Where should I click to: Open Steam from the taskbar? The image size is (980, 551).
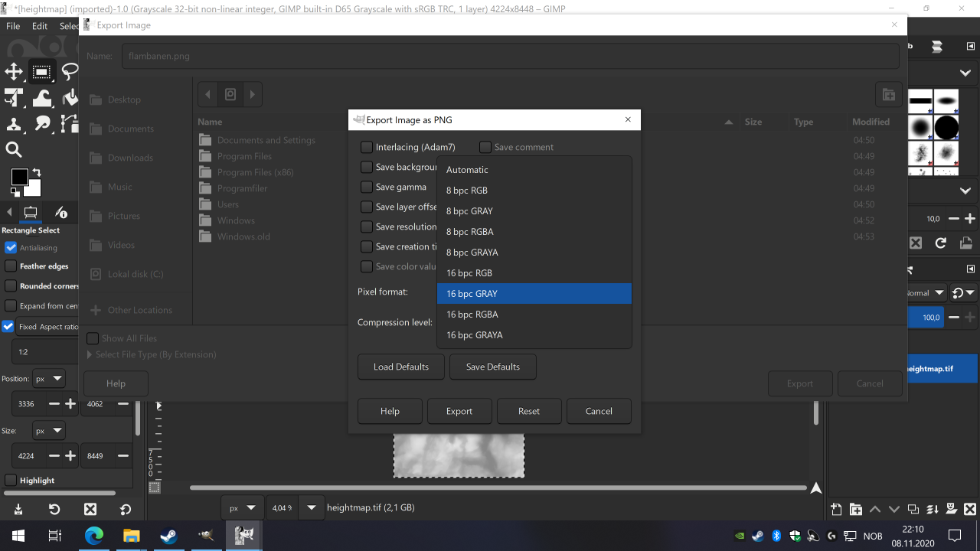click(x=168, y=536)
